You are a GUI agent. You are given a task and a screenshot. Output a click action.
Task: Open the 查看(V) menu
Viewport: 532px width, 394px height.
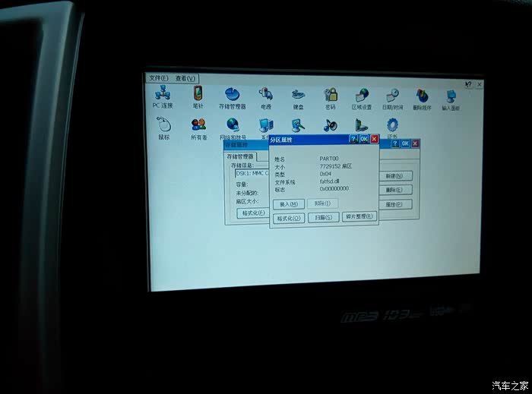[185, 78]
